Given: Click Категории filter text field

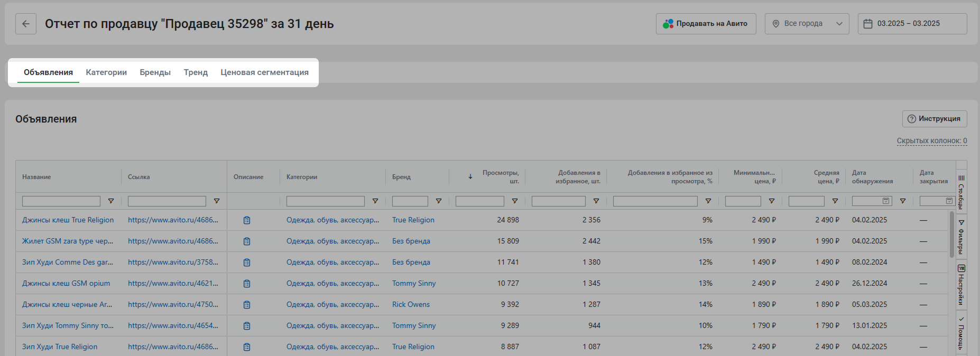Looking at the screenshot, I should pyautogui.click(x=326, y=201).
